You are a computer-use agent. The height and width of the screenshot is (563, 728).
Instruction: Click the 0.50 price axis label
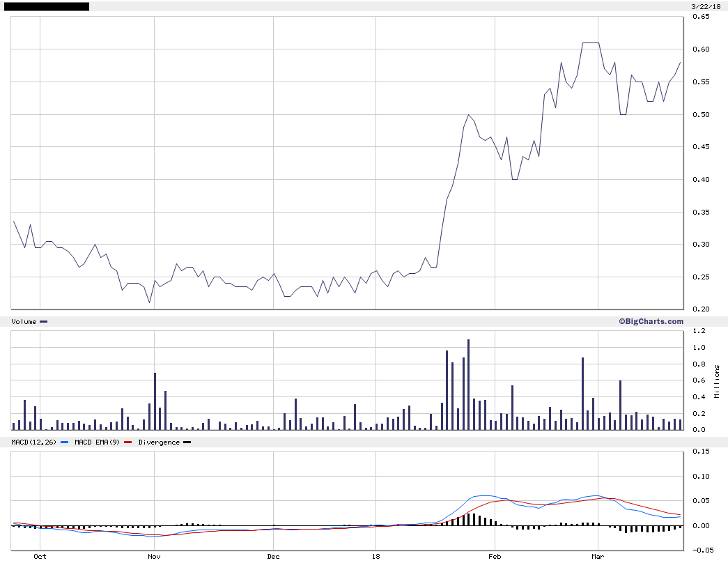click(701, 115)
